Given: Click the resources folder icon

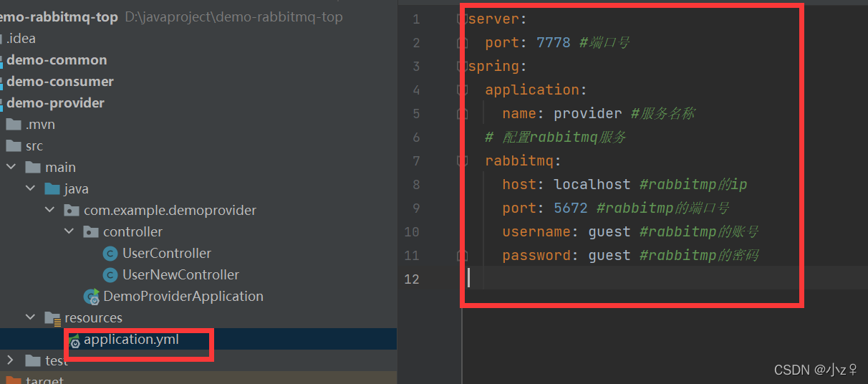Looking at the screenshot, I should [53, 318].
